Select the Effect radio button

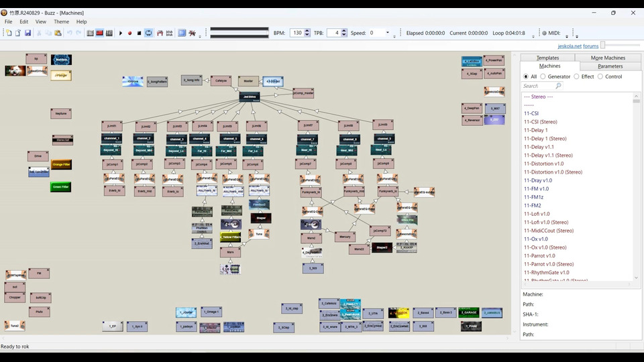click(576, 76)
